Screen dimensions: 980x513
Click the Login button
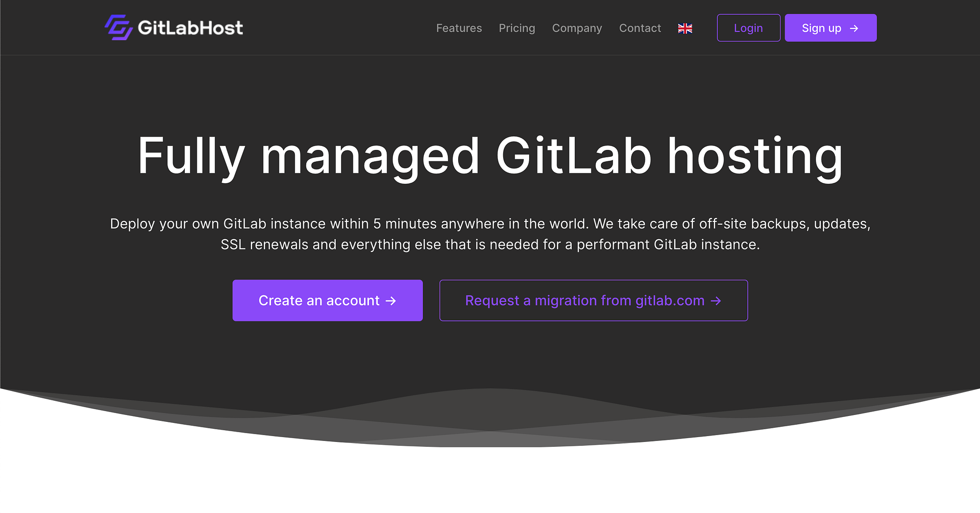pos(749,28)
